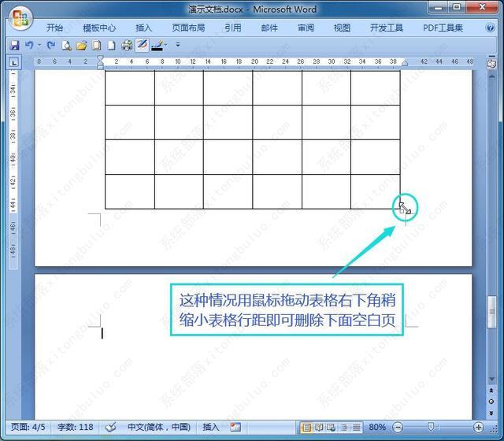The width and height of the screenshot is (504, 441).
Task: Click the 中文(简体，中国) language indicator
Action: [159, 427]
